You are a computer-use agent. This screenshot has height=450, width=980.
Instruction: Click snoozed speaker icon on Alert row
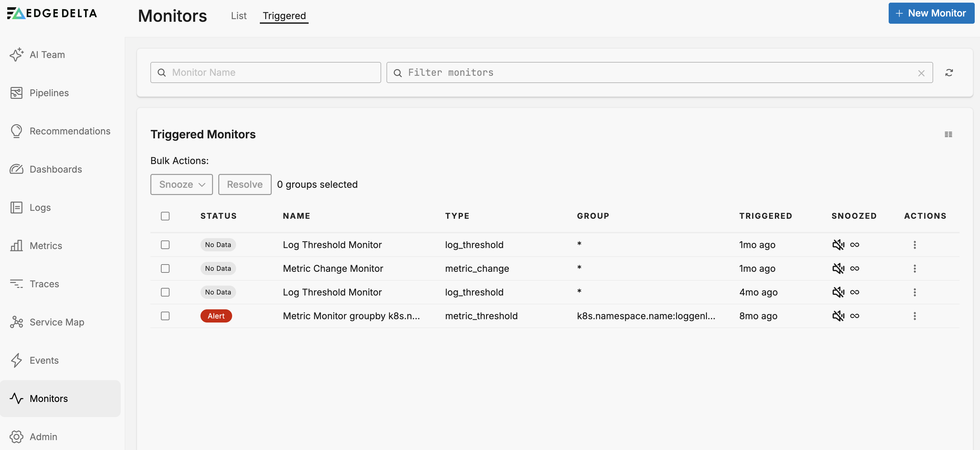click(838, 316)
